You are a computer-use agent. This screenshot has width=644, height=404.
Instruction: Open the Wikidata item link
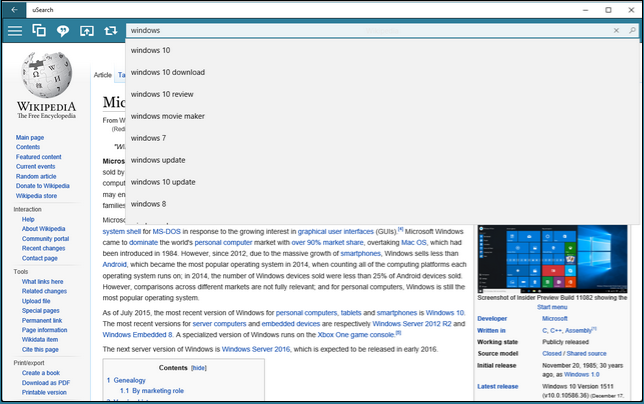pos(40,340)
